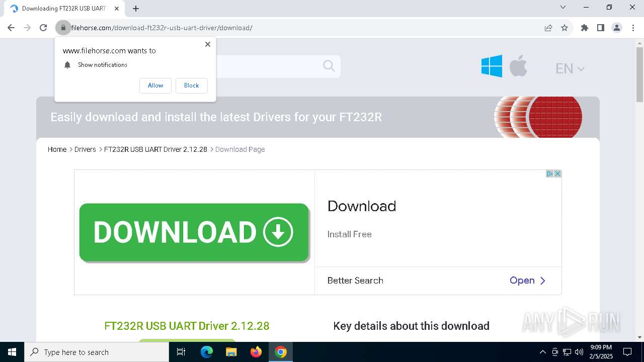Go to the Home breadcrumb link
The height and width of the screenshot is (362, 644).
[x=57, y=149]
